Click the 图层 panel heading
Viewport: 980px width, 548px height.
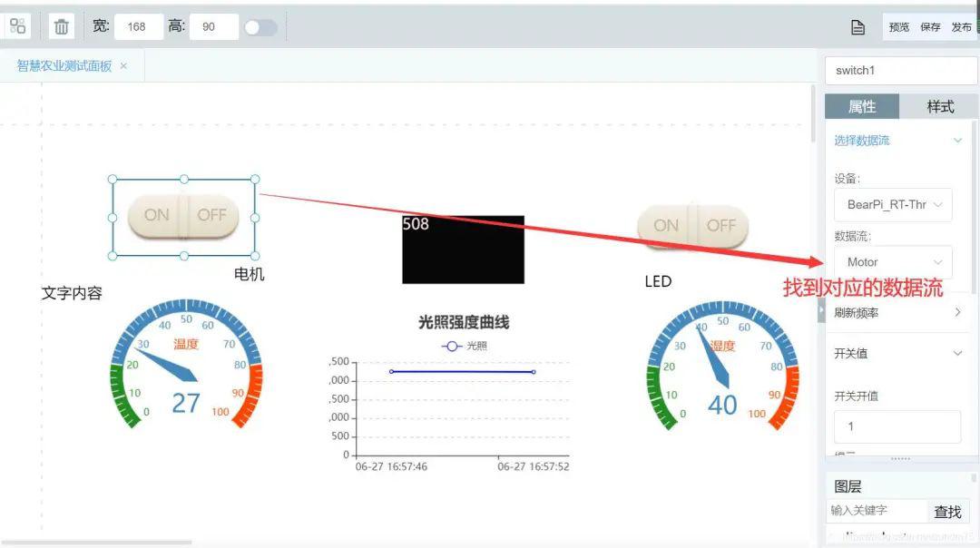point(848,487)
